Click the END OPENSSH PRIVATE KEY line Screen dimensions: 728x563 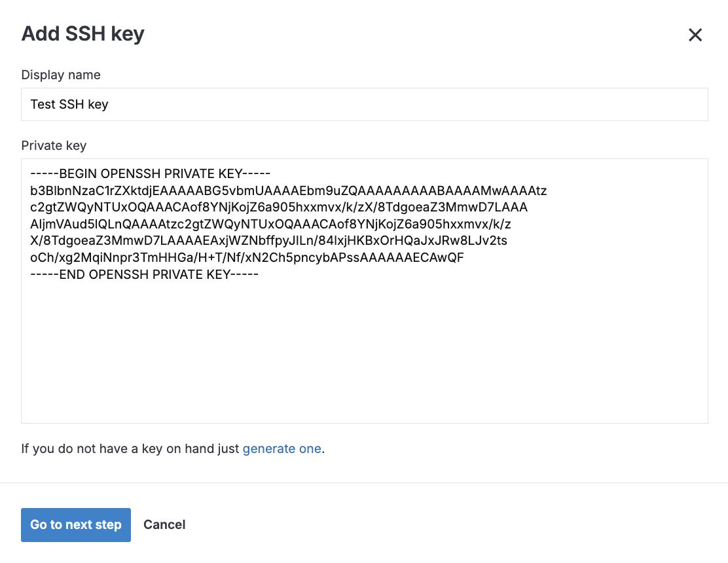click(144, 274)
